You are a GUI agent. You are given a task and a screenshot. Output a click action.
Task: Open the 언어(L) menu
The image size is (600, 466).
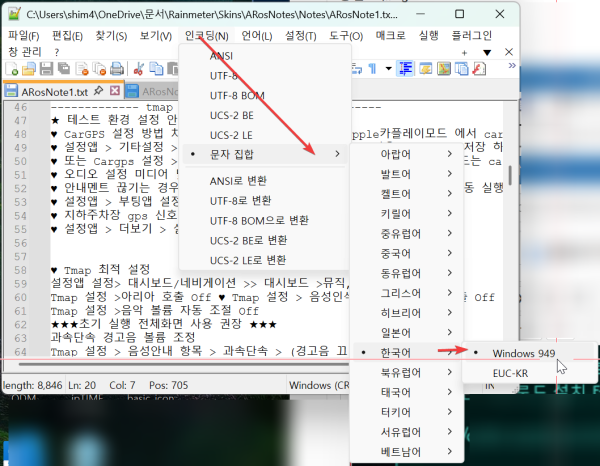(256, 36)
